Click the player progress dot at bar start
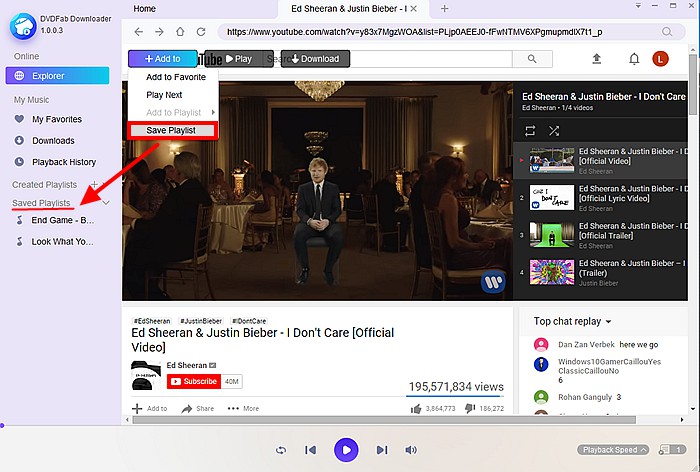Viewport: 700px width, 472px height. [x=2, y=426]
